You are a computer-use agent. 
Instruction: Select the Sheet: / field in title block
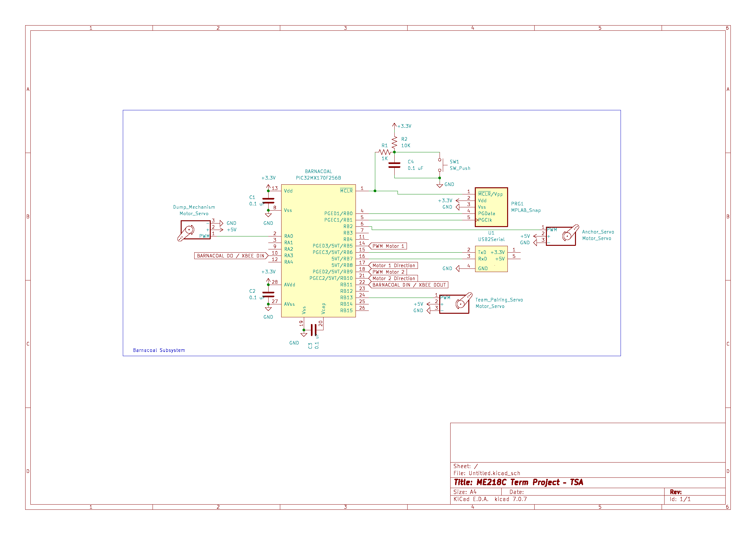[465, 466]
